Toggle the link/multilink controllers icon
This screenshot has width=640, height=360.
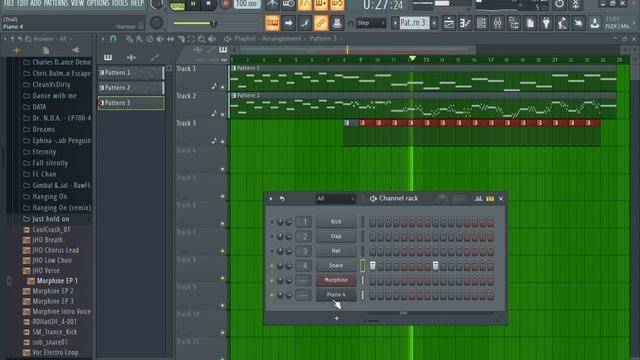pyautogui.click(x=321, y=23)
